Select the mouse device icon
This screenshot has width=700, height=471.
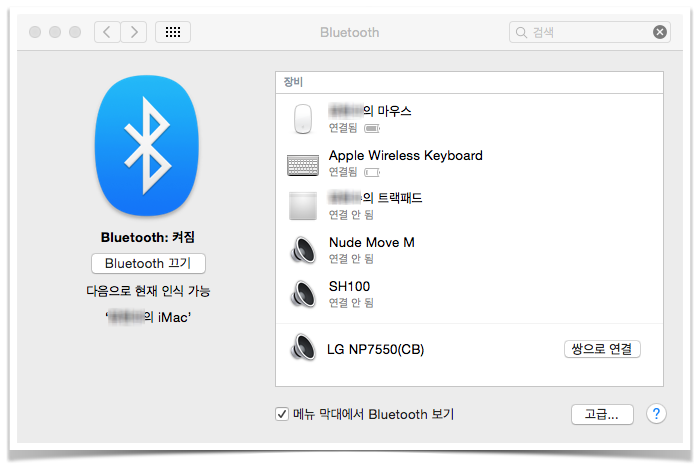[x=303, y=119]
